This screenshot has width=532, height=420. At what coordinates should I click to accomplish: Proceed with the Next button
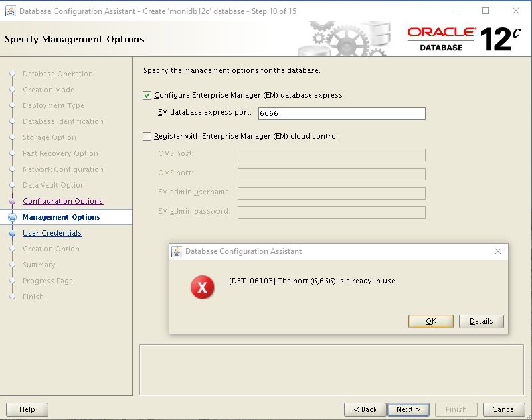click(408, 409)
